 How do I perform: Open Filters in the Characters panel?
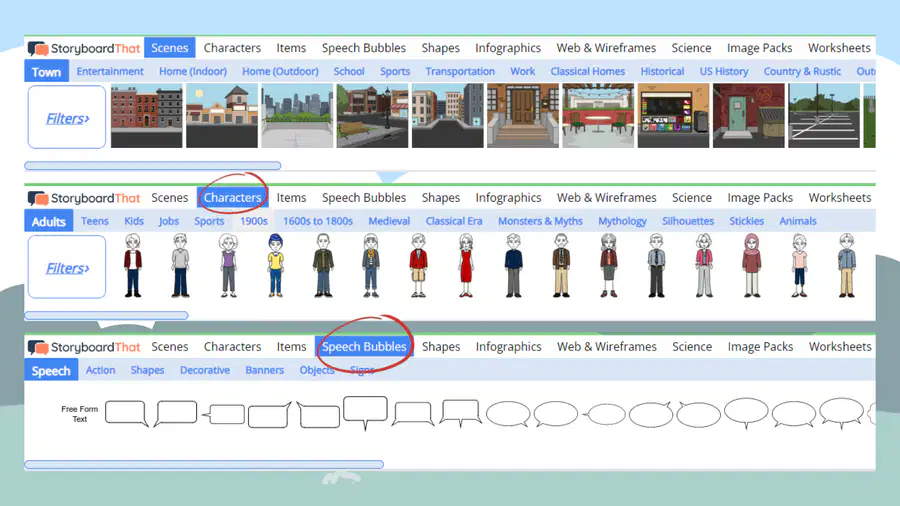tap(67, 267)
